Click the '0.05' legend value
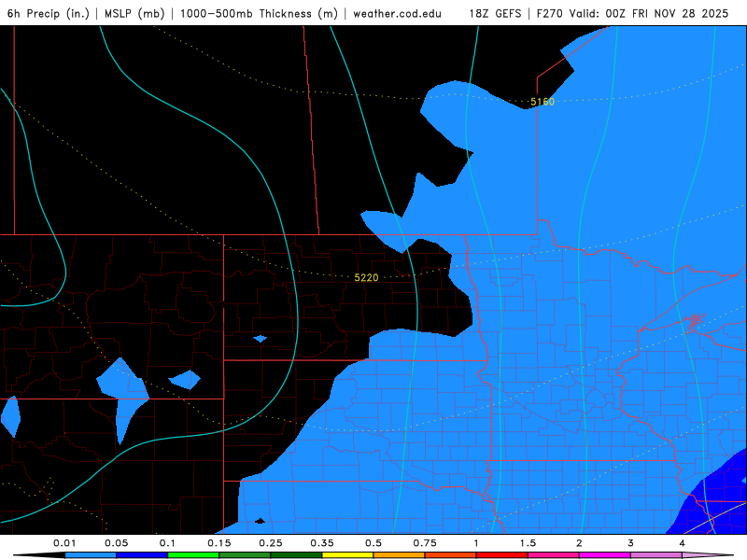Image resolution: width=747 pixels, height=560 pixels. pyautogui.click(x=116, y=543)
